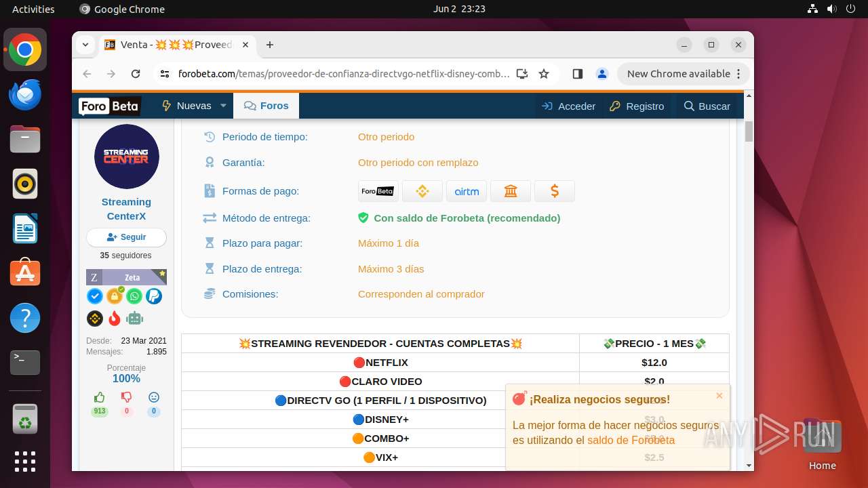
Task: Open Terminal from the dock
Action: pos(25,363)
